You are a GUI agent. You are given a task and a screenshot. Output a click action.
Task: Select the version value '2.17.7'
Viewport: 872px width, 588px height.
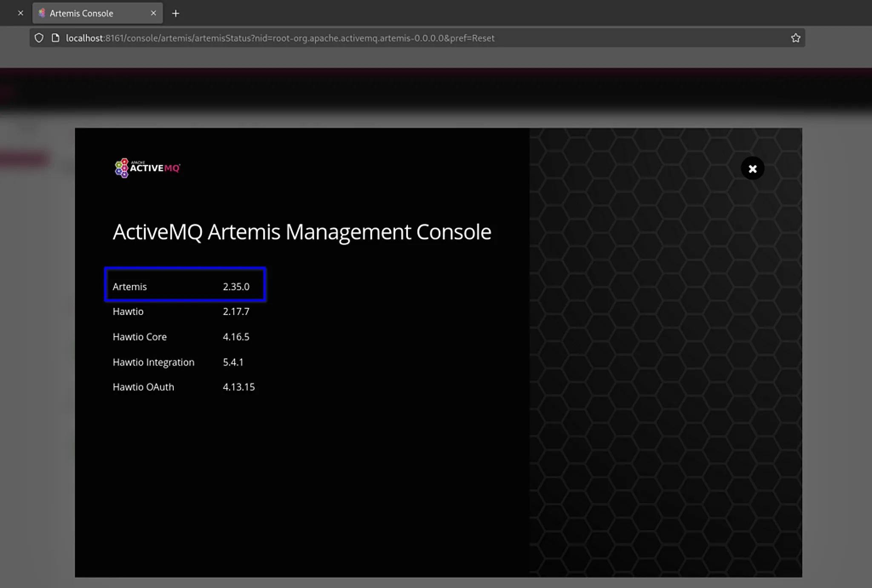click(236, 311)
